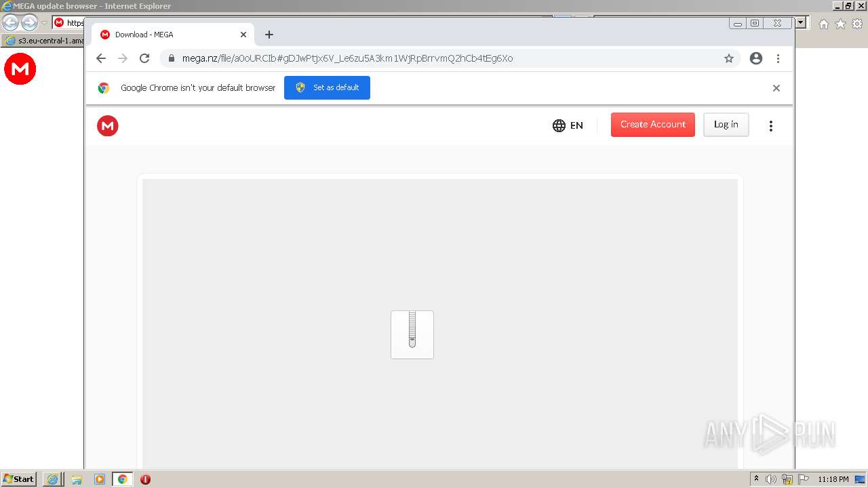This screenshot has height=488, width=868.
Task: Select the Download - MEGA tab
Action: 173,35
